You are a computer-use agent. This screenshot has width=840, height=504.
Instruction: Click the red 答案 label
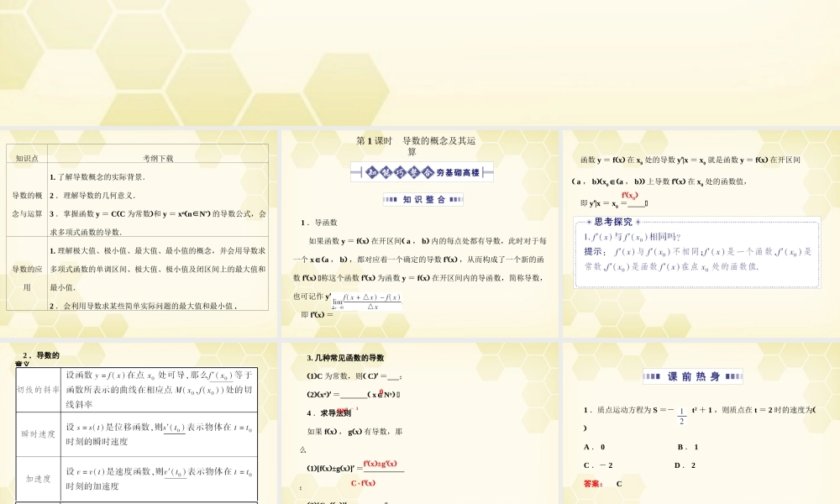click(593, 484)
